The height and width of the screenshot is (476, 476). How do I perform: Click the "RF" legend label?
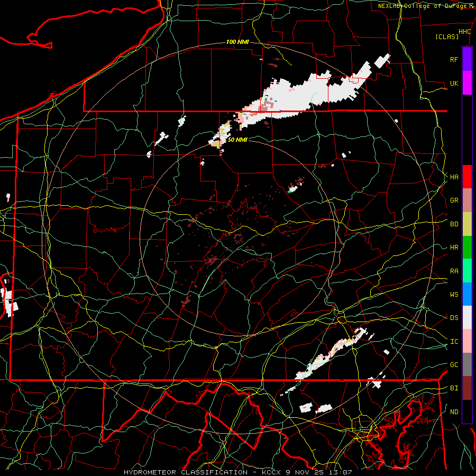454,59
